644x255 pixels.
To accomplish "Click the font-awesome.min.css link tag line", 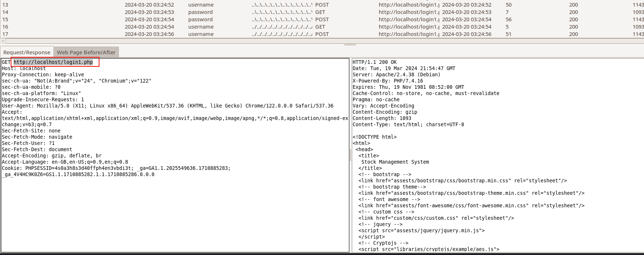I will (472, 205).
